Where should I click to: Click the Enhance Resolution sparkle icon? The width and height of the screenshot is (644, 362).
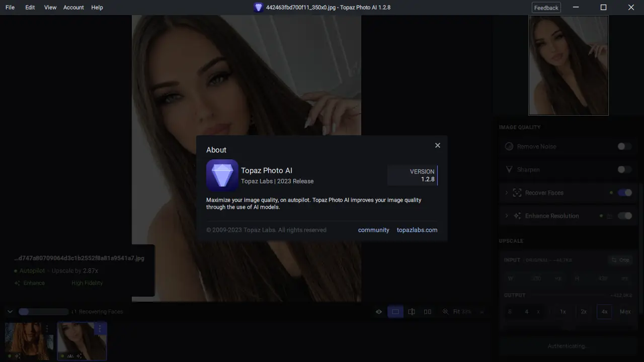click(x=517, y=216)
